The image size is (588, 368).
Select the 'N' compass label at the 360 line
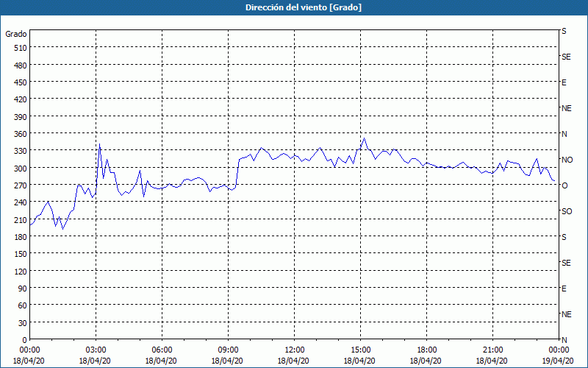[564, 134]
